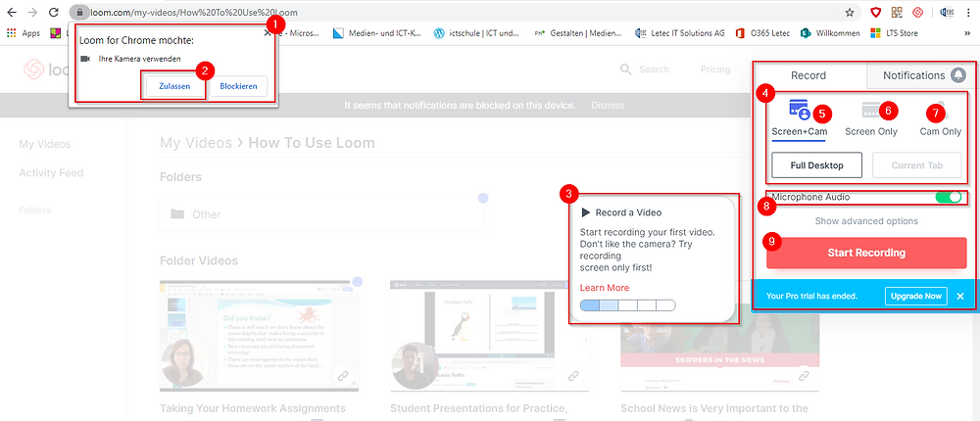Image resolution: width=980 pixels, height=421 pixels.
Task: Dismiss the notifications blocked message
Action: point(609,106)
